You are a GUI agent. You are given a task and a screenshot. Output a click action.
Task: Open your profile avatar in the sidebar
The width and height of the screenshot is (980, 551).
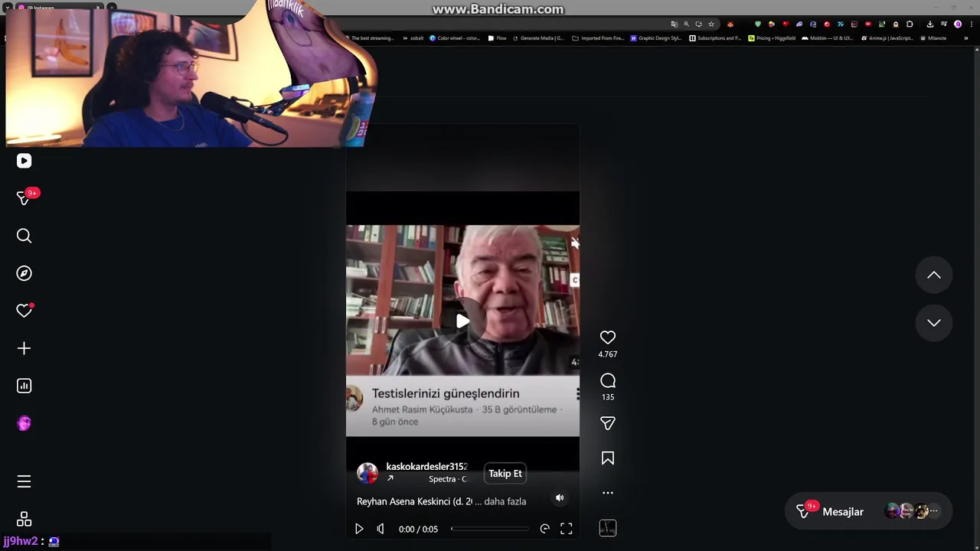pos(24,423)
